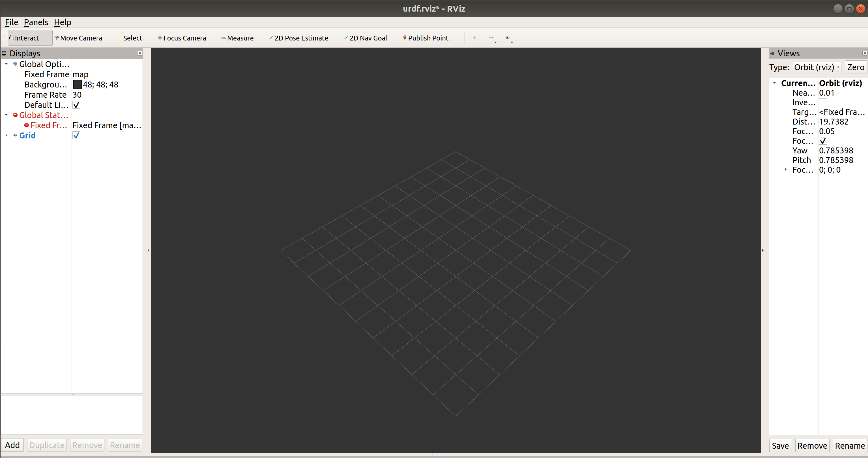Pick the Measure tool
This screenshot has height=458, width=868.
click(x=238, y=38)
